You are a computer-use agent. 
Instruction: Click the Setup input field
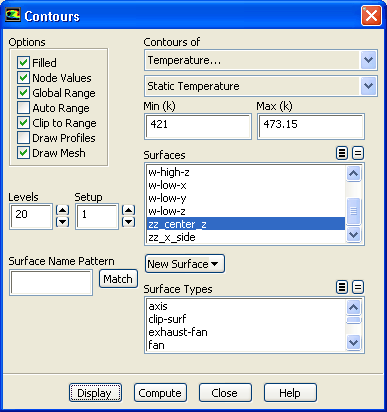pos(97,216)
